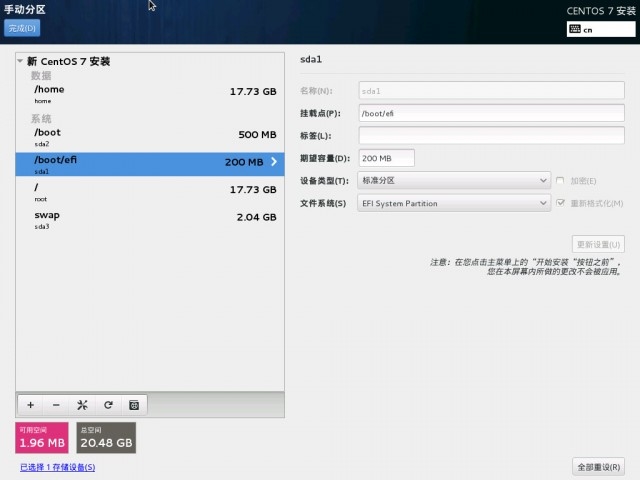Click the empty 标签(L) label field
Image resolution: width=640 pixels, height=480 pixels.
point(491,136)
